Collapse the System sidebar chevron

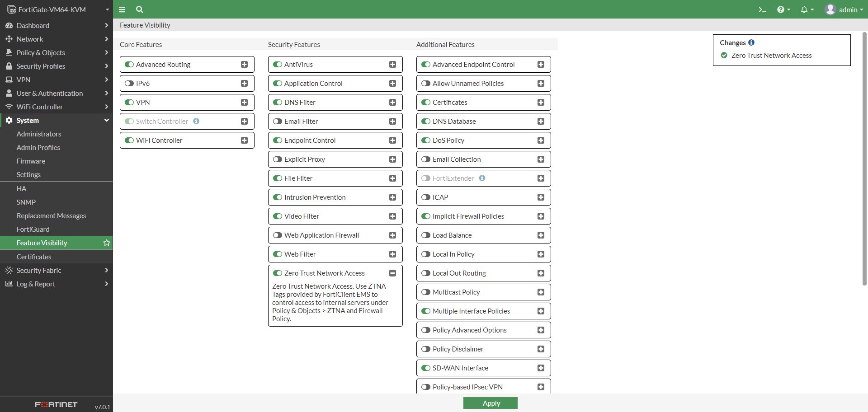107,120
